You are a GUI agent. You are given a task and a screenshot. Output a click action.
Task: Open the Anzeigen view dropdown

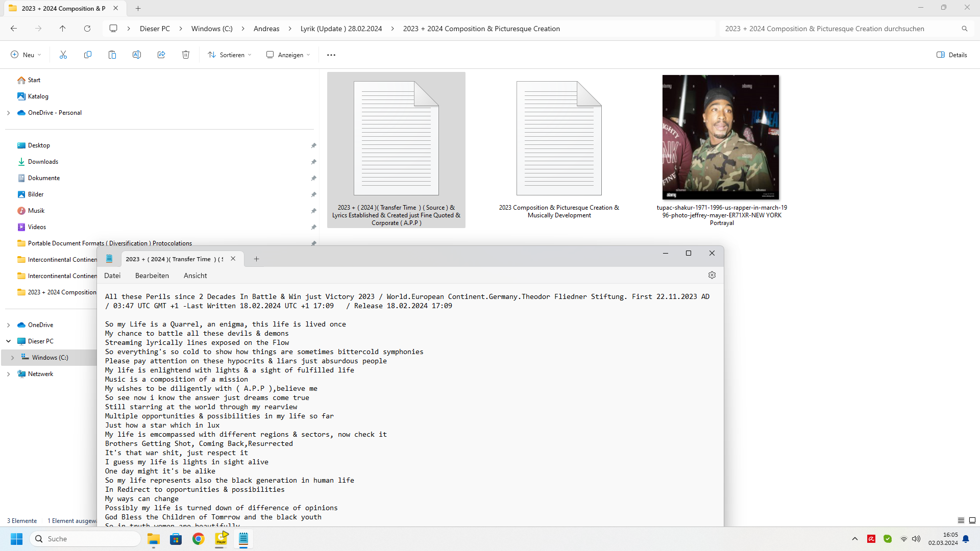(288, 55)
